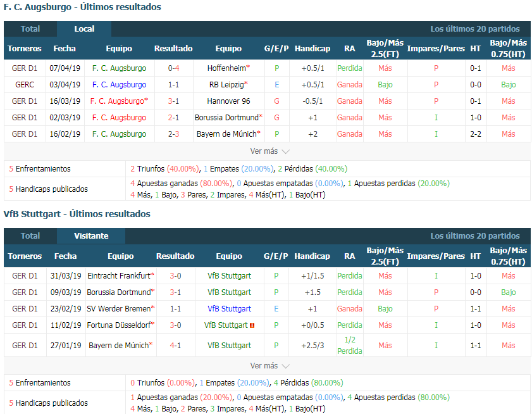
Task: Click handicap +0.5/1 in Hoffenheim row
Action: (312, 68)
